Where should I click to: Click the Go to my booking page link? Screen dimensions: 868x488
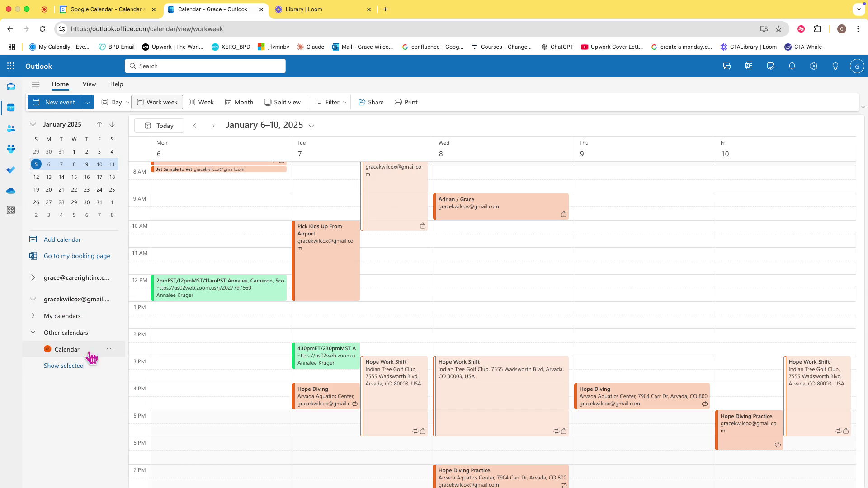(77, 256)
